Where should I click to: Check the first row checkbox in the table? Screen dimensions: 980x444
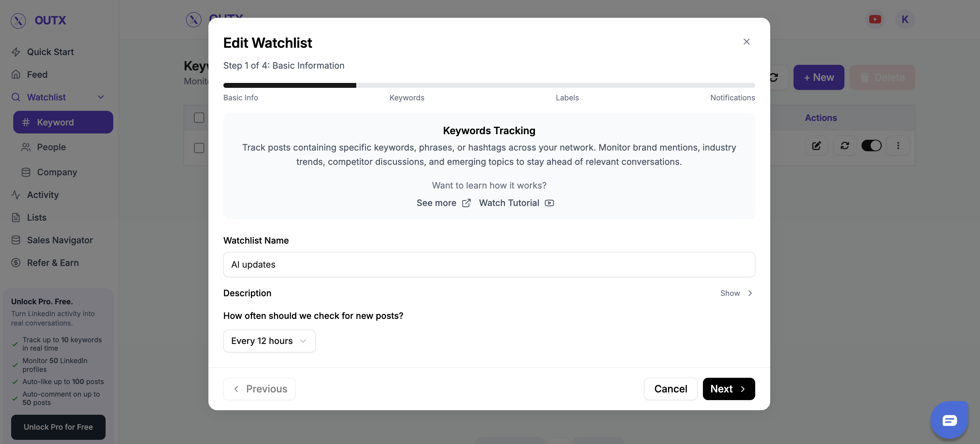(x=199, y=147)
